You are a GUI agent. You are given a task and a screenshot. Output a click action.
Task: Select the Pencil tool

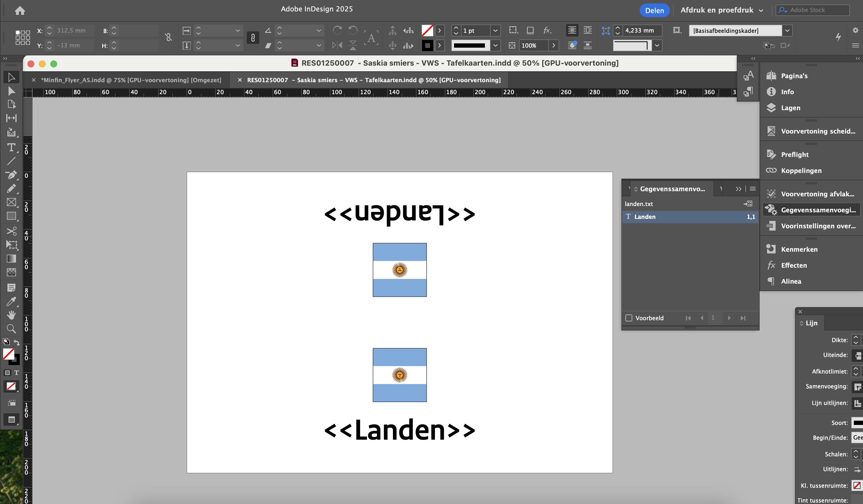pyautogui.click(x=11, y=189)
